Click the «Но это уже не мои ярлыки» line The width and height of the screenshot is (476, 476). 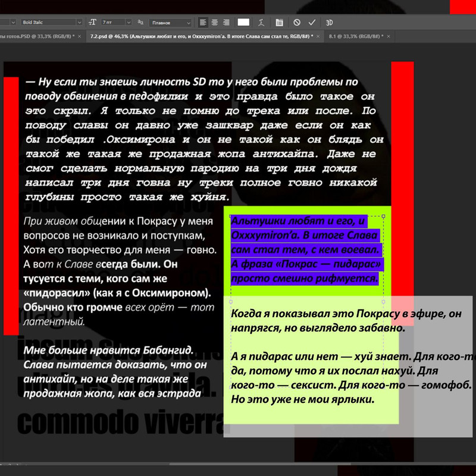[303, 399]
